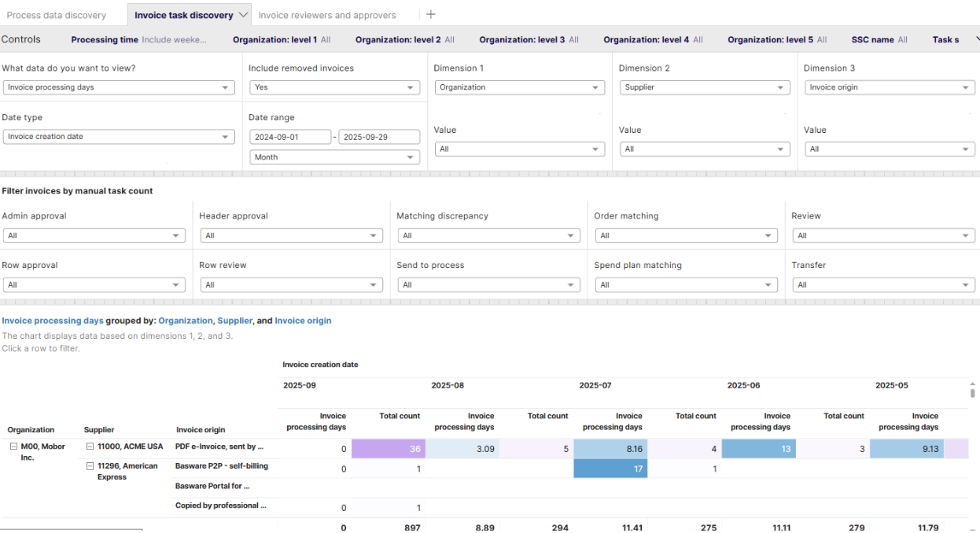The height and width of the screenshot is (533, 980).
Task: Open the Month granularity dropdown
Action: click(x=334, y=156)
